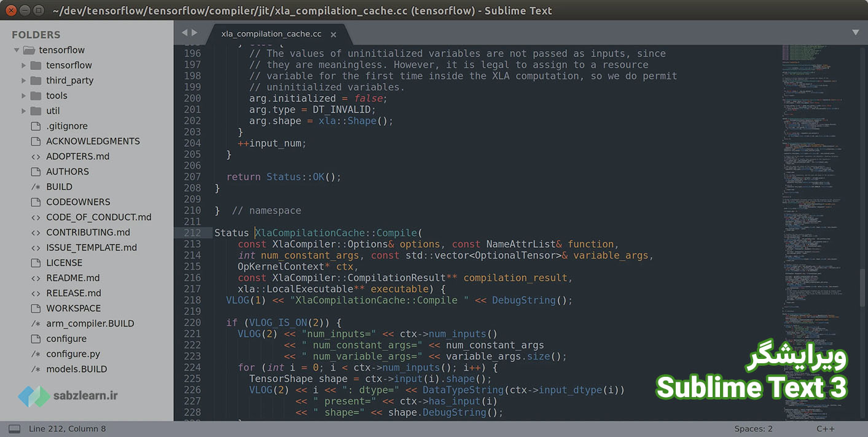Viewport: 868px width, 437px height.
Task: Close the xla_compilation_cache.cc tab
Action: (334, 34)
